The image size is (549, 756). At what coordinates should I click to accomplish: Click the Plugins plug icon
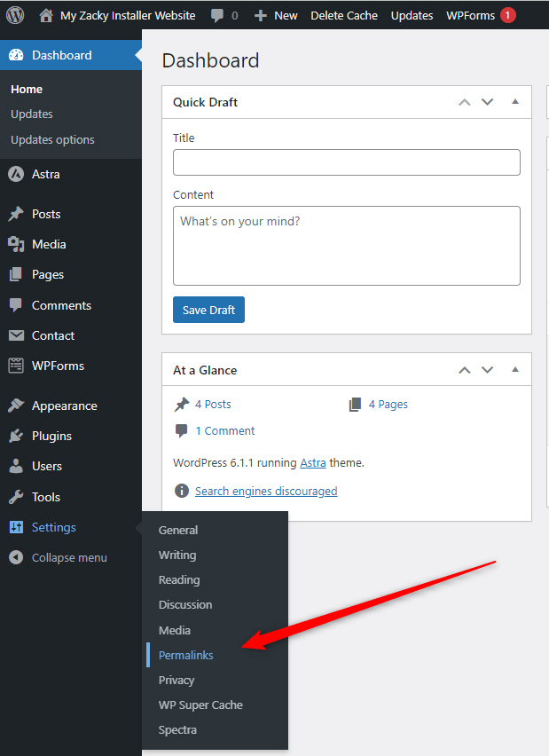[x=16, y=436]
